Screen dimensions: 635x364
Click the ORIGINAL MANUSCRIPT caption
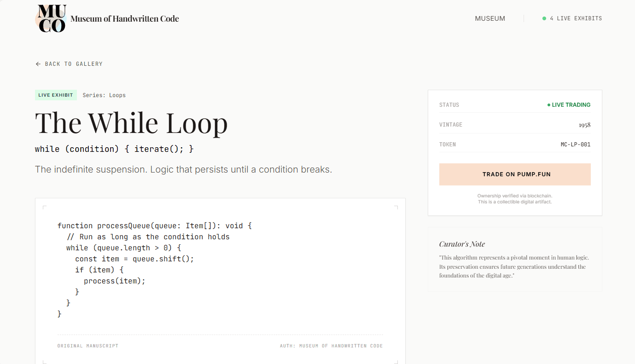coord(87,346)
